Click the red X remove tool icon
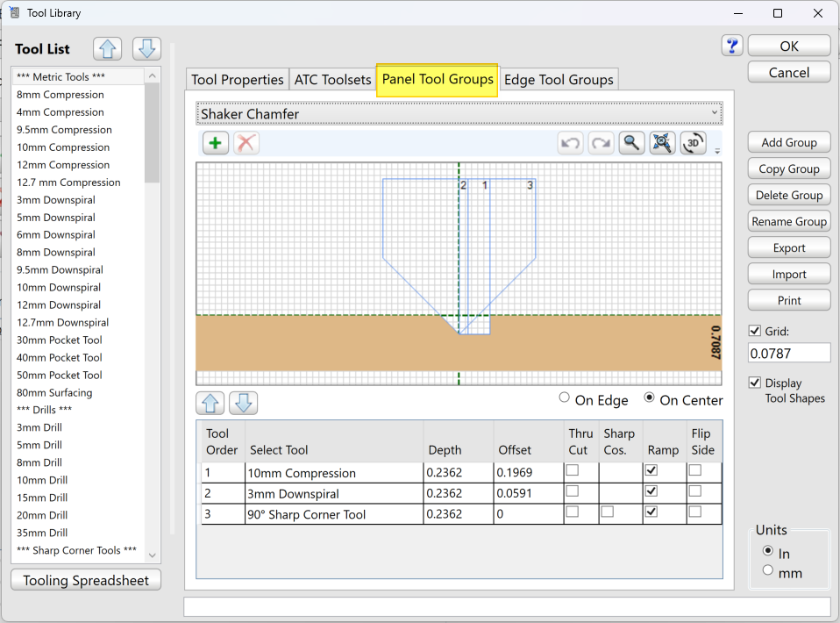Screen dimensions: 840x623 click(246, 143)
